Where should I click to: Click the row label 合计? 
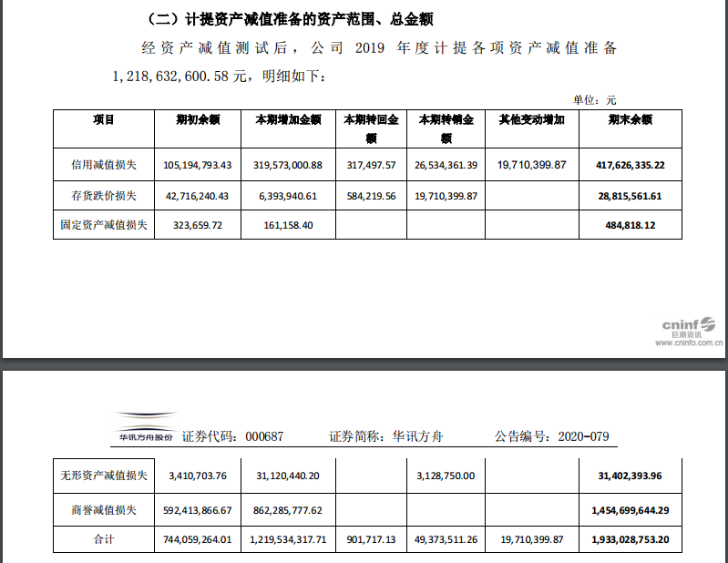tap(104, 539)
